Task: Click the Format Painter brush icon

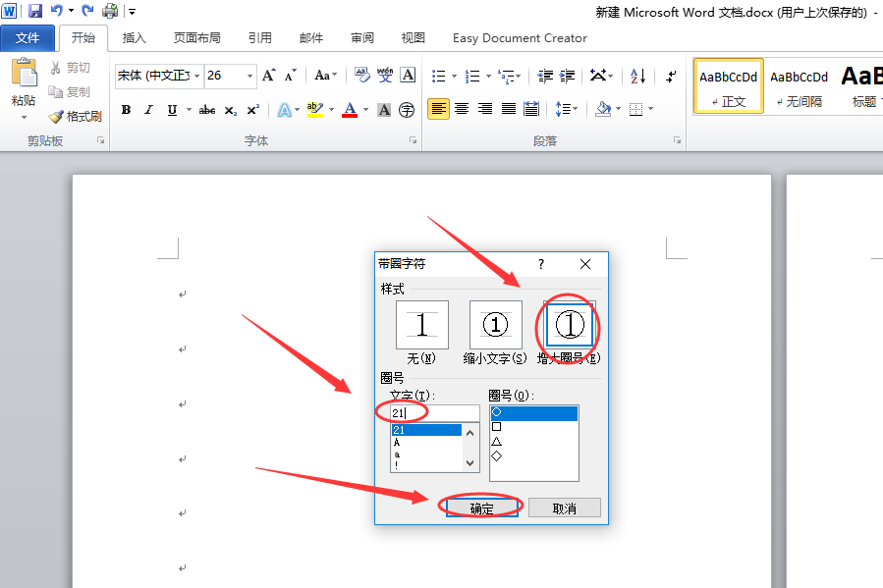Action: pos(57,117)
